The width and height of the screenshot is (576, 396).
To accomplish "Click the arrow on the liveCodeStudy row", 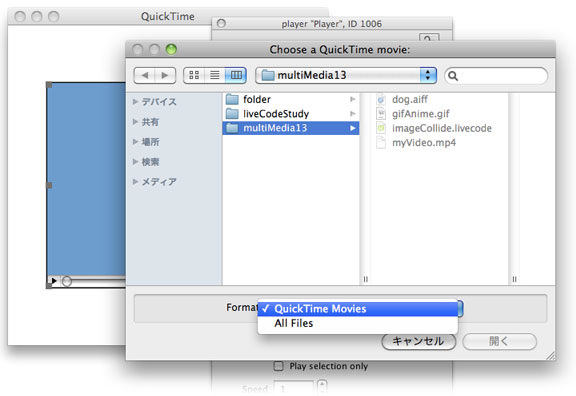I will click(352, 114).
